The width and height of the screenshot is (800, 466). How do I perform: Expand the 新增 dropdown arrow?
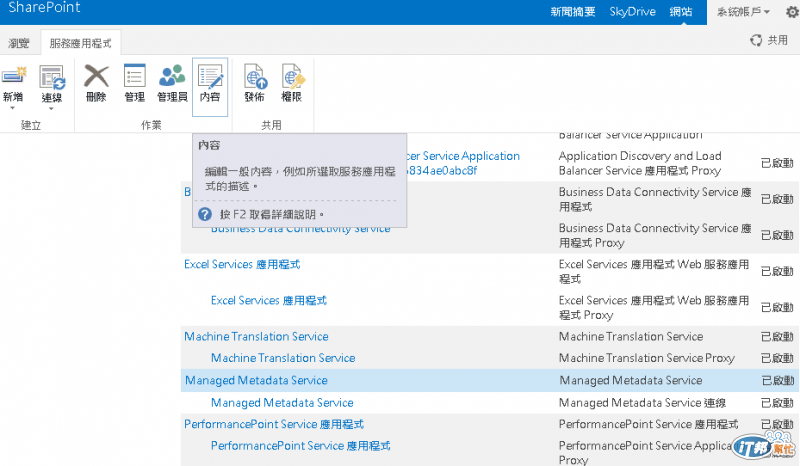pyautogui.click(x=12, y=108)
